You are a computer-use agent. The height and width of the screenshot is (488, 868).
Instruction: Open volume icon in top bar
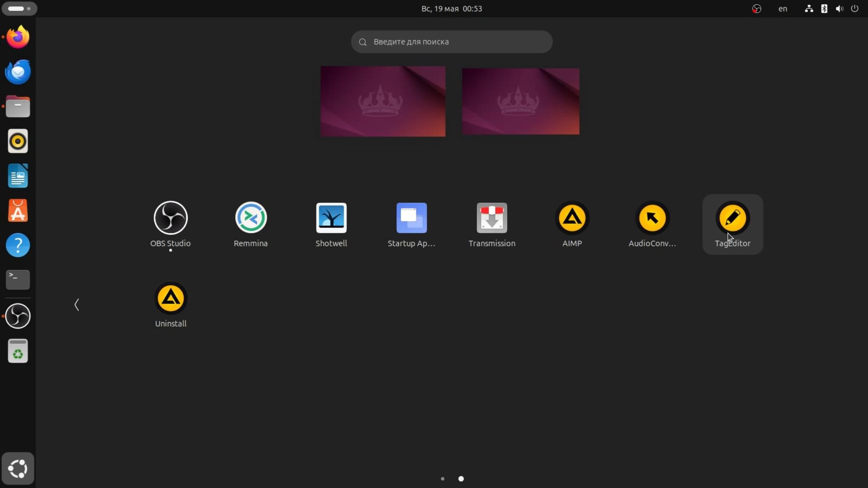point(840,9)
